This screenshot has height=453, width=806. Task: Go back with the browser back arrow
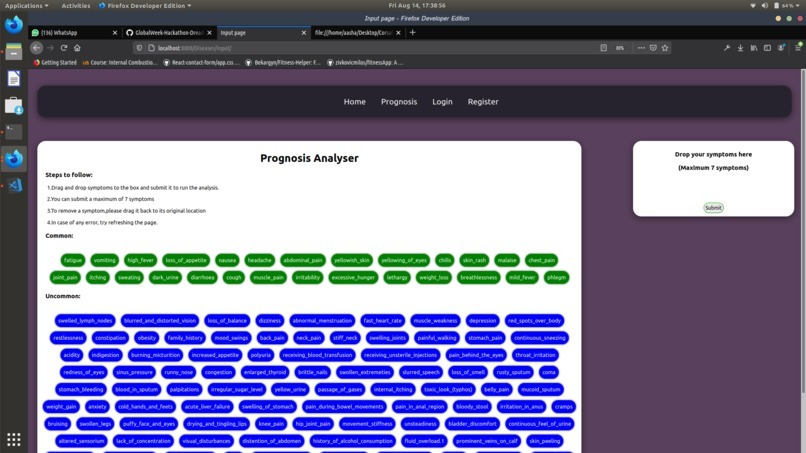36,48
